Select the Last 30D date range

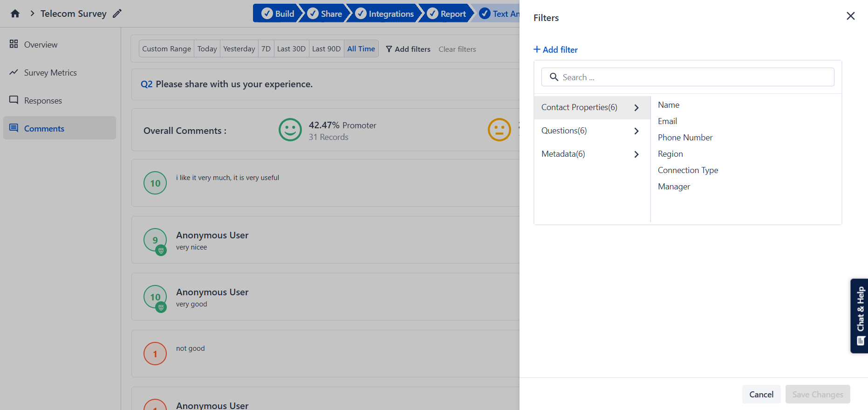(x=291, y=49)
